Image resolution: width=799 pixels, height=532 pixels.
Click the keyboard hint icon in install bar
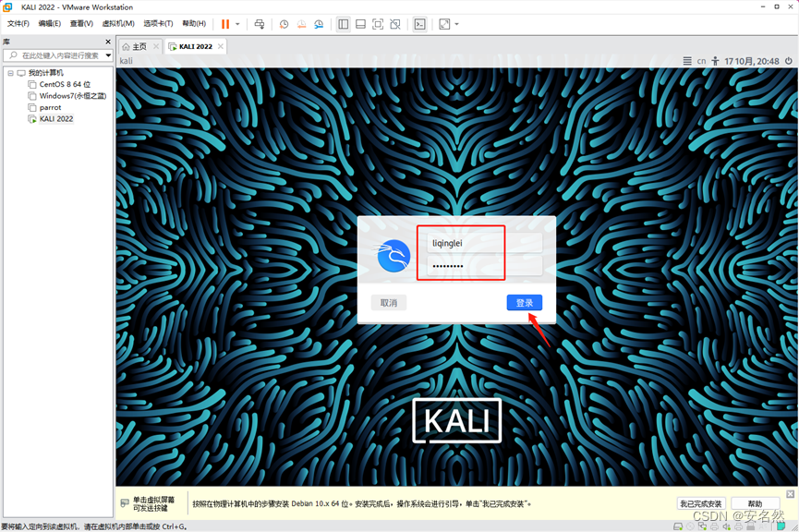(x=125, y=503)
